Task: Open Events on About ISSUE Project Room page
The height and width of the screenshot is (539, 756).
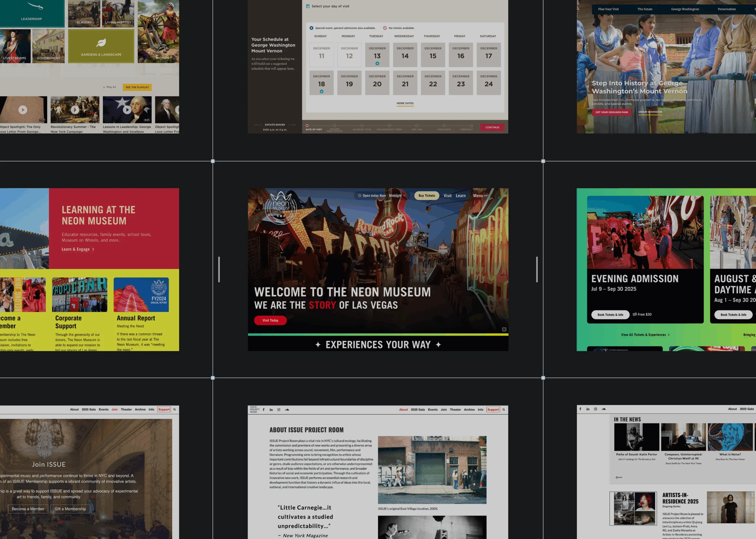Action: [x=433, y=410]
